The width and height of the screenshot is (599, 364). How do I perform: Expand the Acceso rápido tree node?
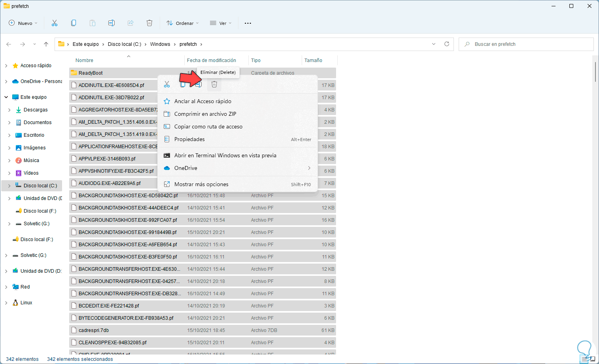coord(6,66)
